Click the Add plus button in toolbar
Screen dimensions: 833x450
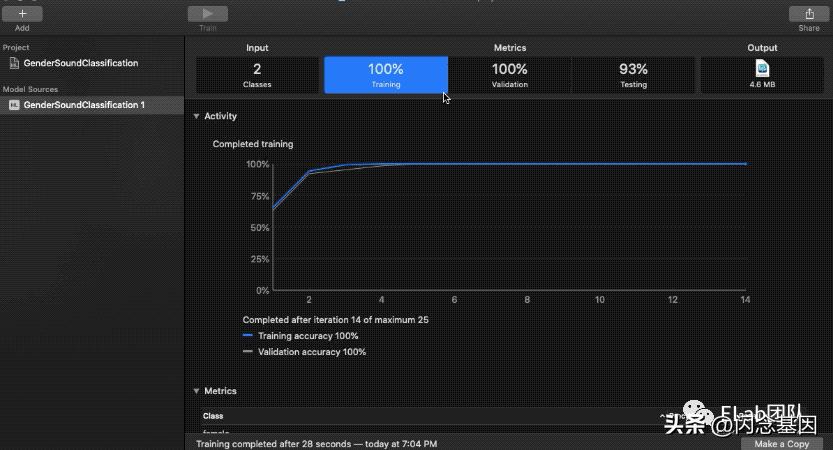tap(22, 14)
